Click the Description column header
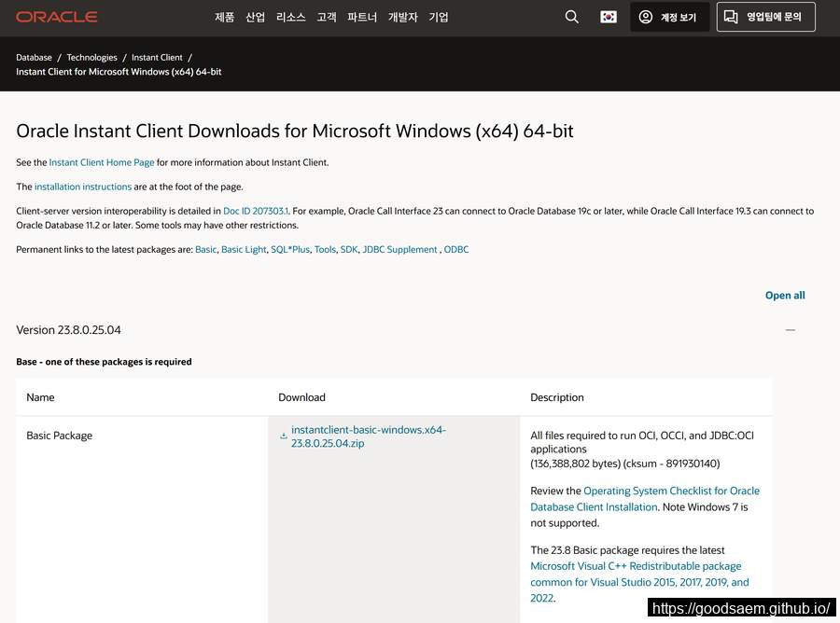This screenshot has height=623, width=840. point(557,397)
